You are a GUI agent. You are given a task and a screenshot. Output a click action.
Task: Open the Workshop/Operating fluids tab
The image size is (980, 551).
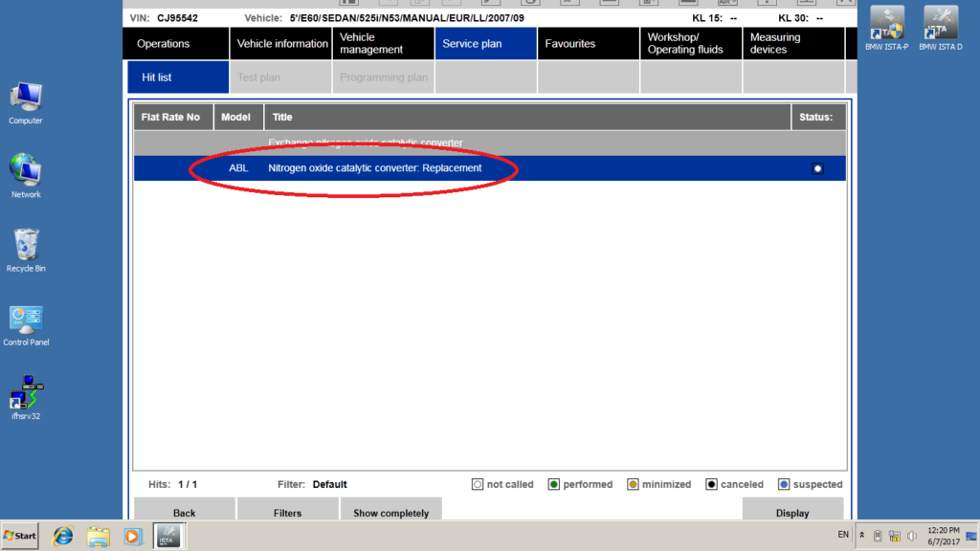click(691, 44)
